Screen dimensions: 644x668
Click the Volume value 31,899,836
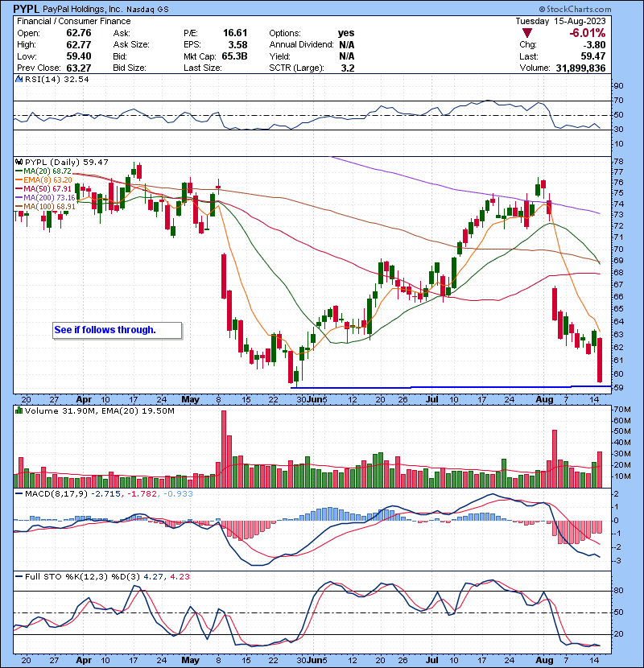click(x=580, y=68)
